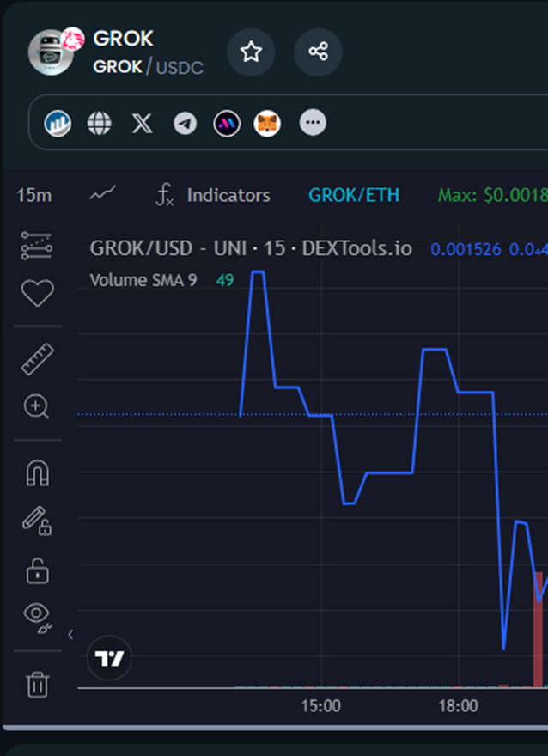Viewport: 548px width, 756px height.
Task: Collapse the drawing toolbar with small chevron
Action: 70,635
